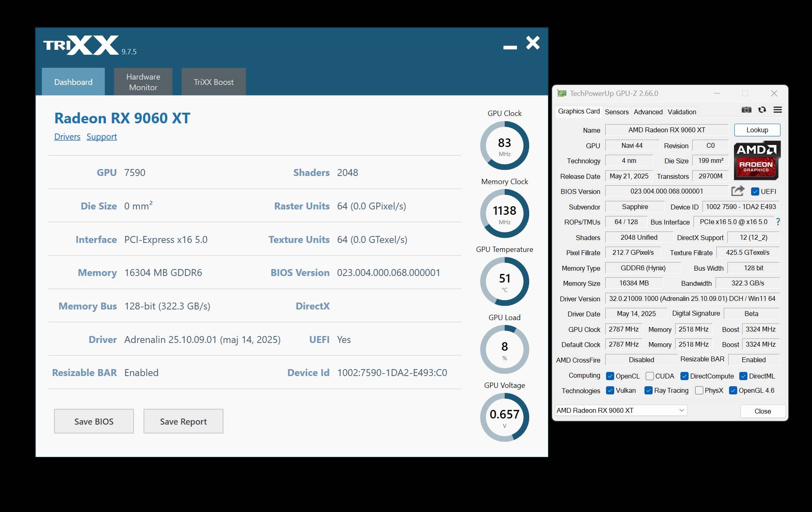The image size is (812, 512).
Task: Click the TRIXX Memory value 16304 MB GDDR6
Action: [163, 272]
